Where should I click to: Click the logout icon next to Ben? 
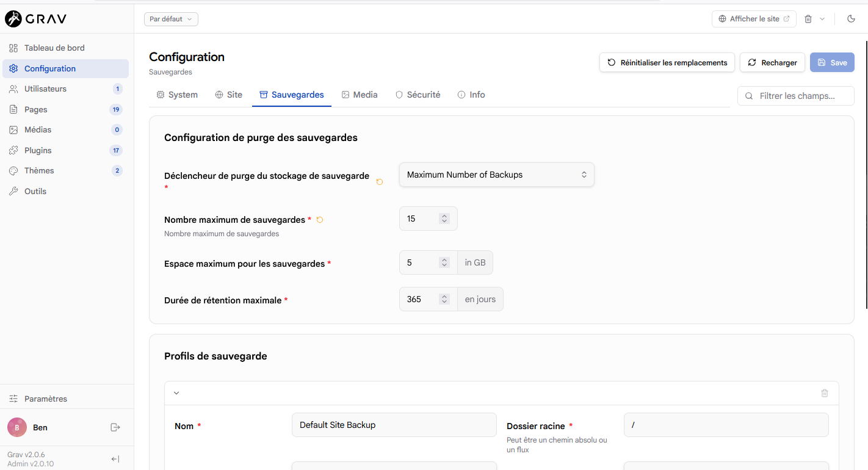(115, 427)
